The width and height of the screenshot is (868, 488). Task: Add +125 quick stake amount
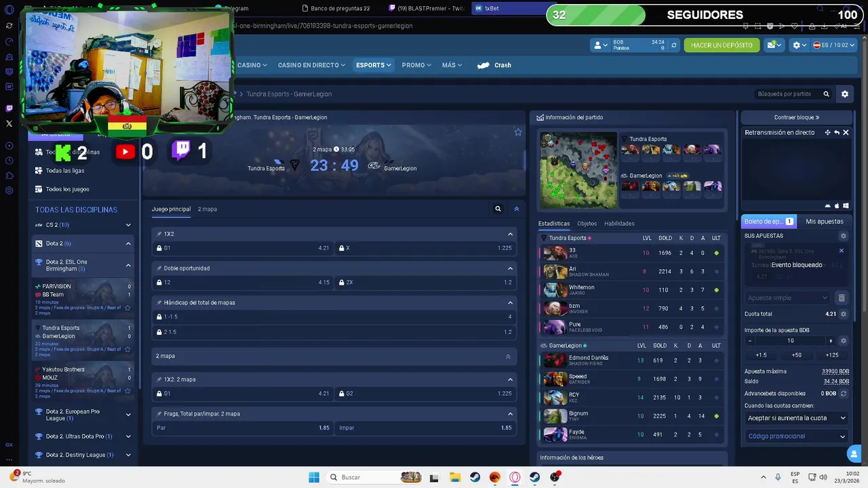[831, 355]
